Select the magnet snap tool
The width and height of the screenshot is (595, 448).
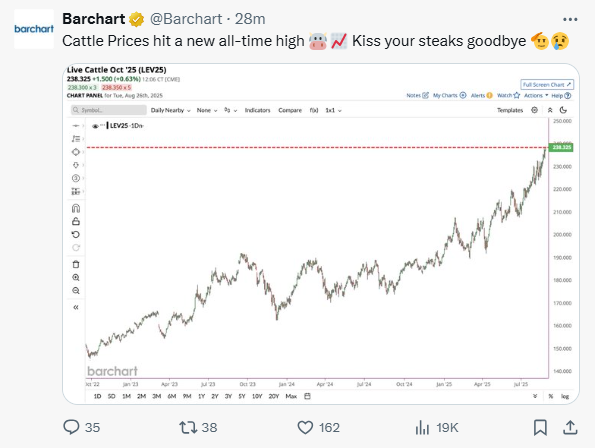[x=76, y=208]
